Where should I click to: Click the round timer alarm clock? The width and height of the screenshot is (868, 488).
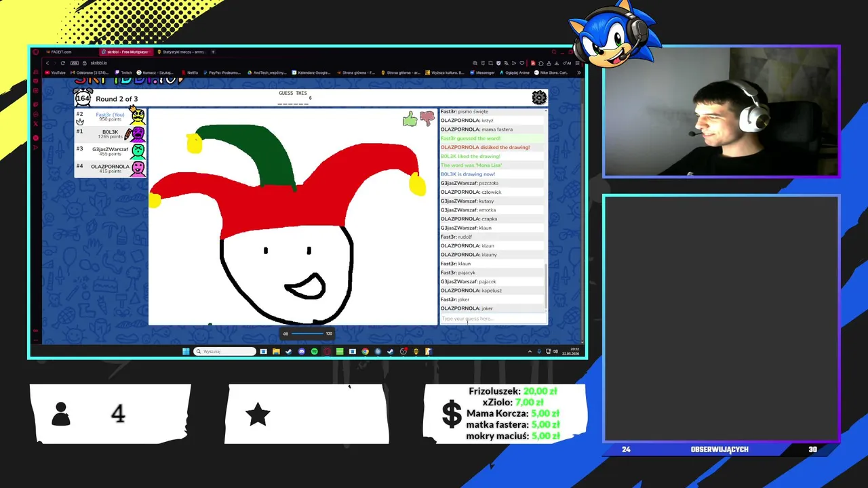[x=83, y=98]
